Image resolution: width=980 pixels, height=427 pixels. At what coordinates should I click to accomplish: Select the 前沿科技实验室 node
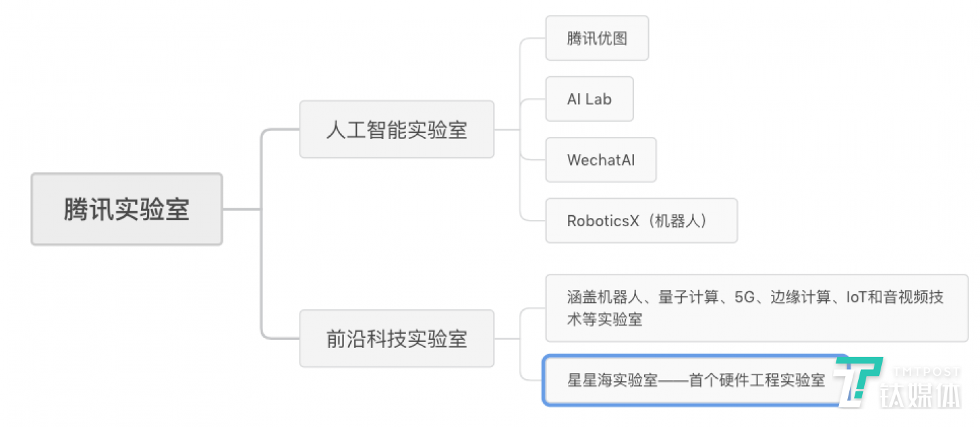coord(396,338)
